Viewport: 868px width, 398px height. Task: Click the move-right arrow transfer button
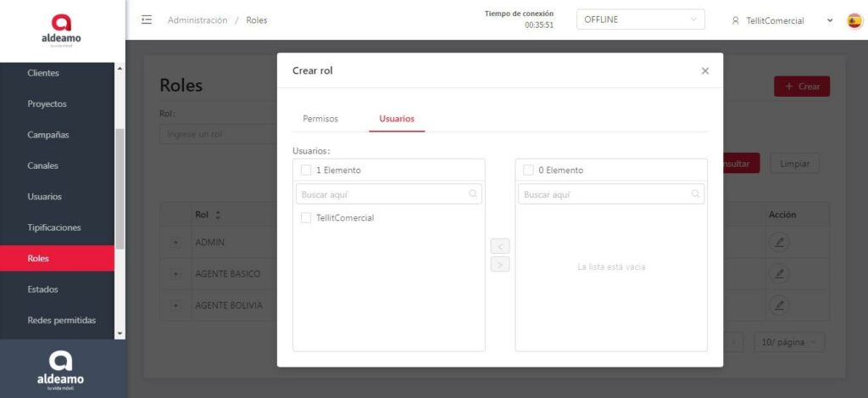tap(500, 265)
